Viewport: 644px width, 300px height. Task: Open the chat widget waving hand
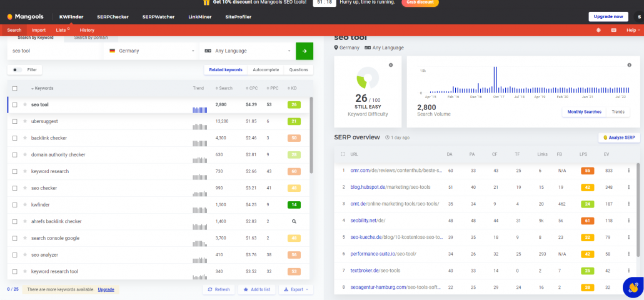[633, 287]
